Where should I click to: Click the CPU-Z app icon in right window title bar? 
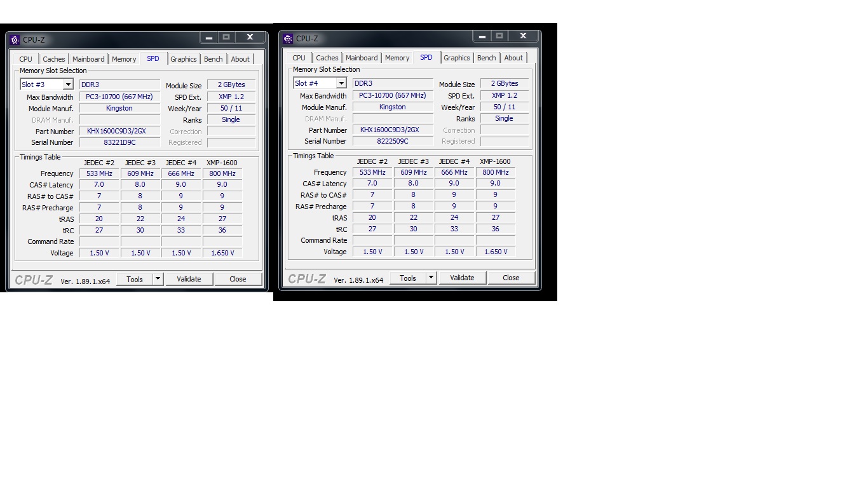click(288, 39)
